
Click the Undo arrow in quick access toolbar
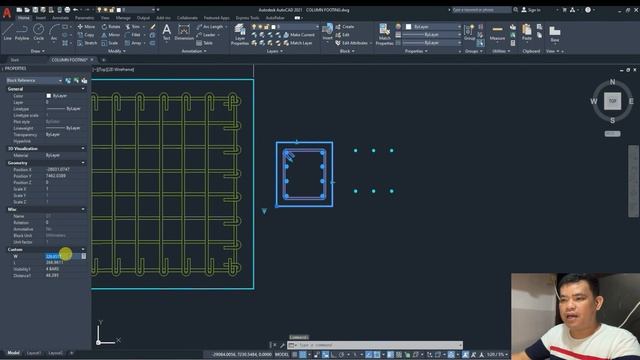click(76, 10)
